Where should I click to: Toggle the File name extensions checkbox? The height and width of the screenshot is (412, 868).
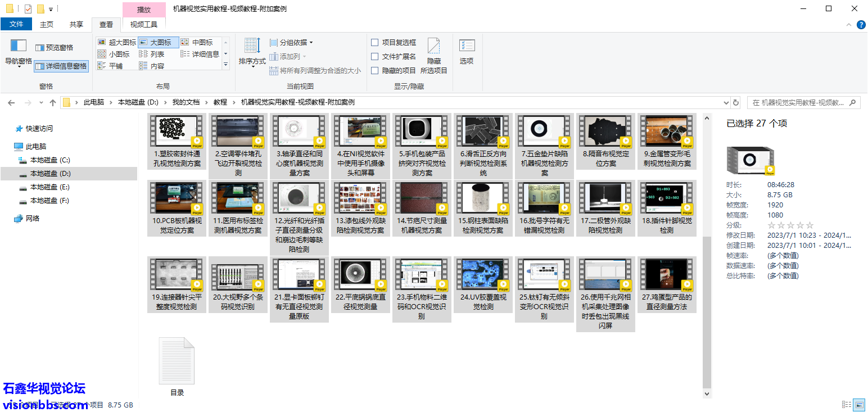375,56
